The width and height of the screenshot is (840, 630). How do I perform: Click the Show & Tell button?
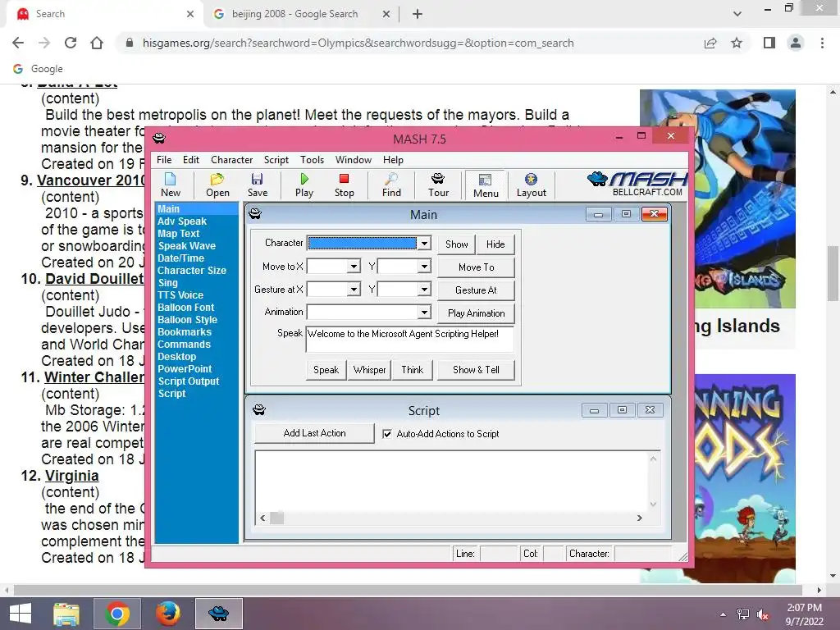click(x=476, y=370)
